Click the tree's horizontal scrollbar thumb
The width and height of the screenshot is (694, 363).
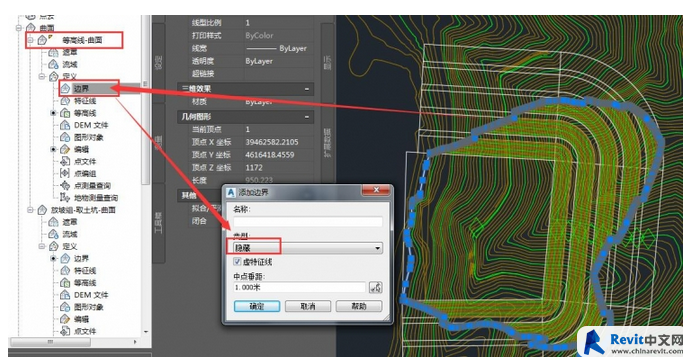51,342
